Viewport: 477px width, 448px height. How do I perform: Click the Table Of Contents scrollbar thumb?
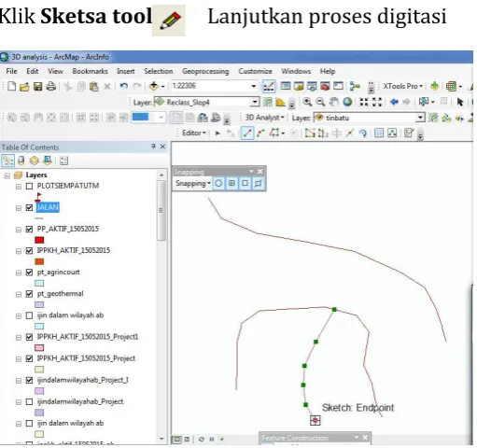(x=161, y=211)
